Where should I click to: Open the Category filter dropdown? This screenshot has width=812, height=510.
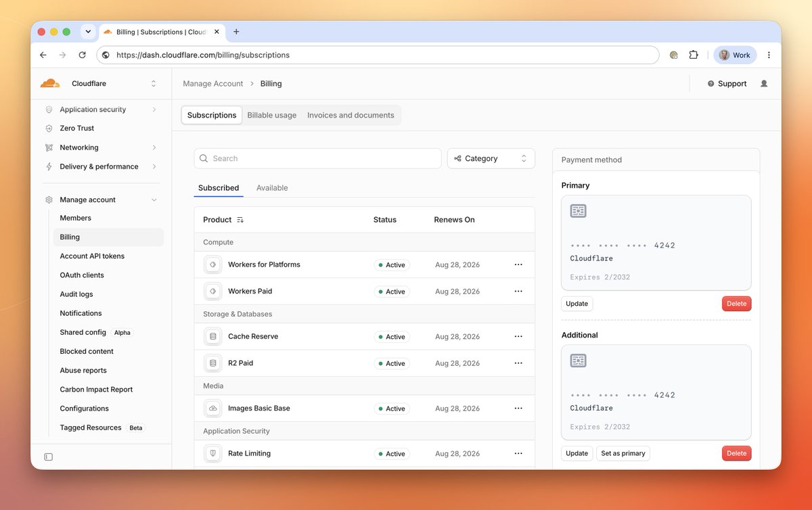491,158
